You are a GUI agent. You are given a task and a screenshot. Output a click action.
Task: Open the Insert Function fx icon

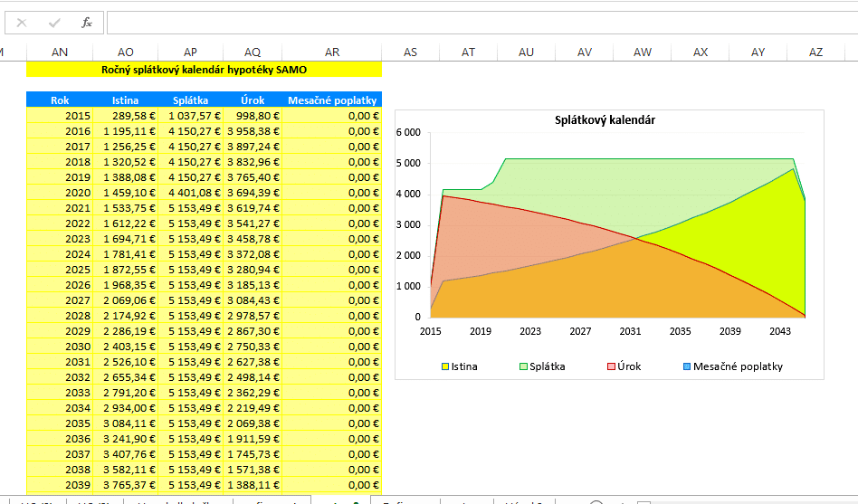point(87,23)
